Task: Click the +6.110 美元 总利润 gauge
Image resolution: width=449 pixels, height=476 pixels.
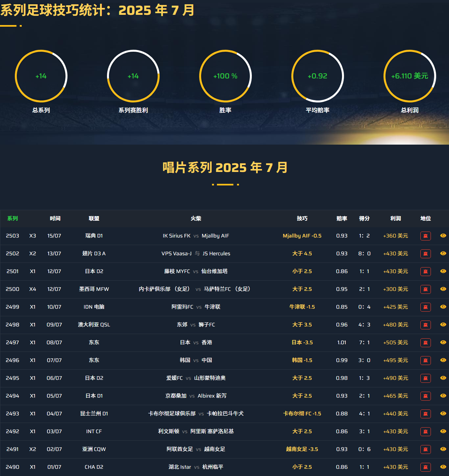Action: tap(410, 76)
